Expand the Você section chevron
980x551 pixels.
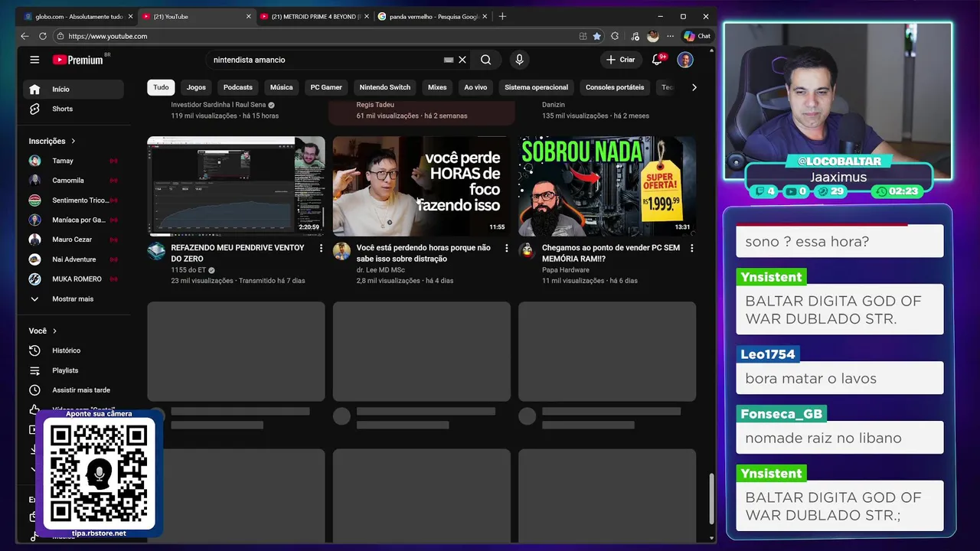(54, 331)
